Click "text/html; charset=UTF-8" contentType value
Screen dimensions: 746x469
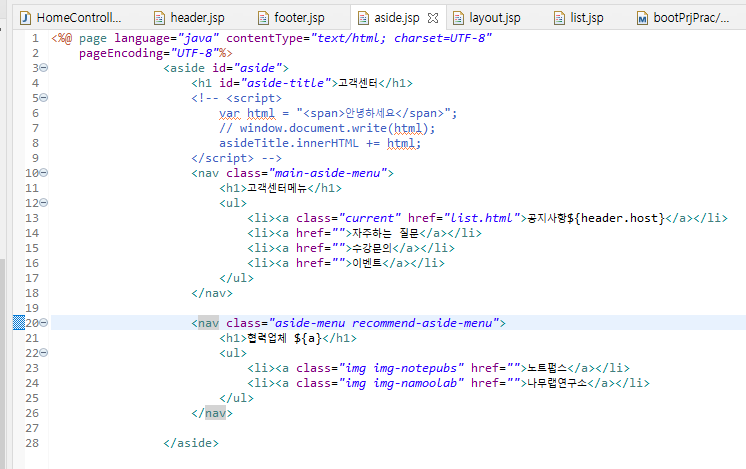[402, 38]
